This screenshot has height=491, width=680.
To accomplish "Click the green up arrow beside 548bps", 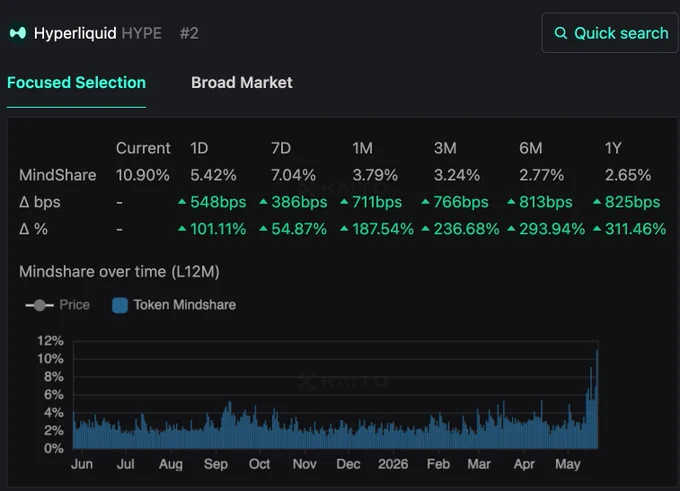I will click(182, 202).
